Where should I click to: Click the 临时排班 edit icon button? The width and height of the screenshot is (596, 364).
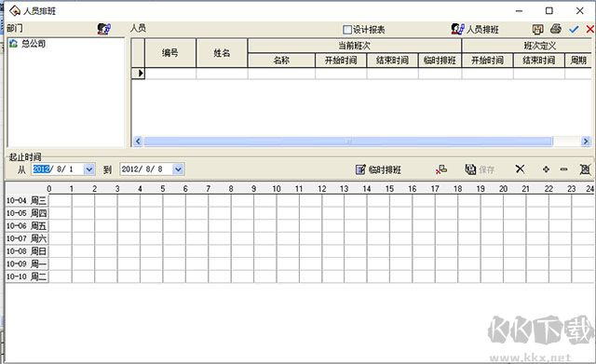[378, 169]
